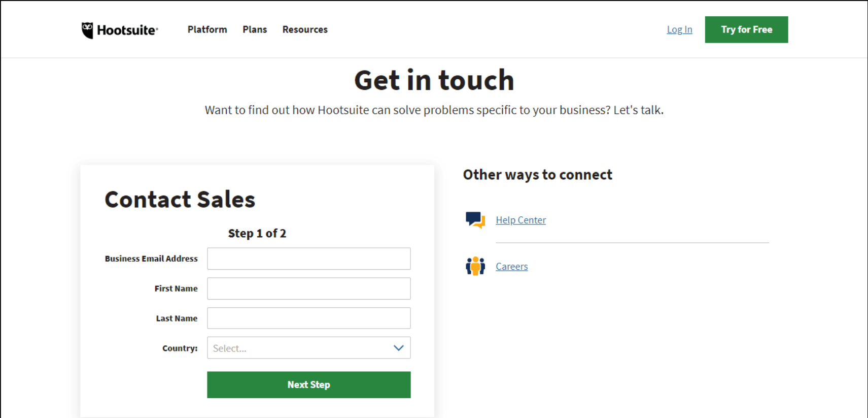Screen dimensions: 868x418
Task: Select the Last Name input field
Action: coord(308,318)
